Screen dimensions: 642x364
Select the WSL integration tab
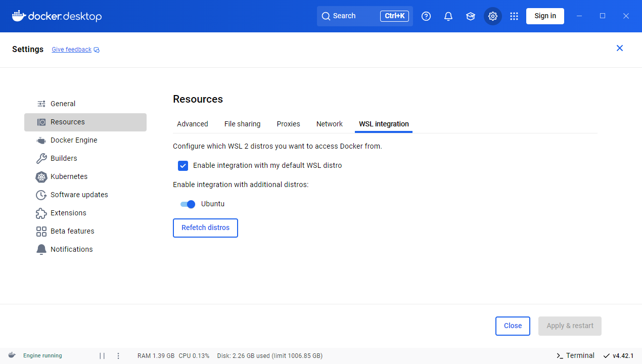click(384, 124)
